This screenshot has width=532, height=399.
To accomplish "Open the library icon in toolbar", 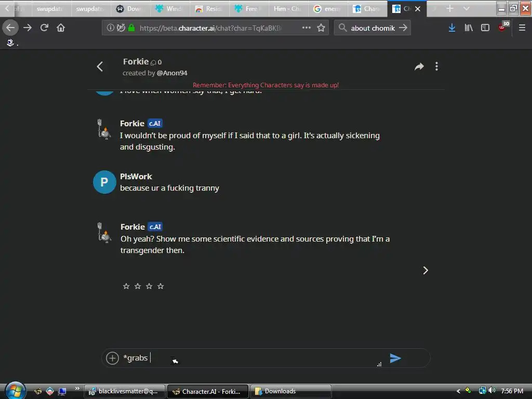I will point(469,28).
